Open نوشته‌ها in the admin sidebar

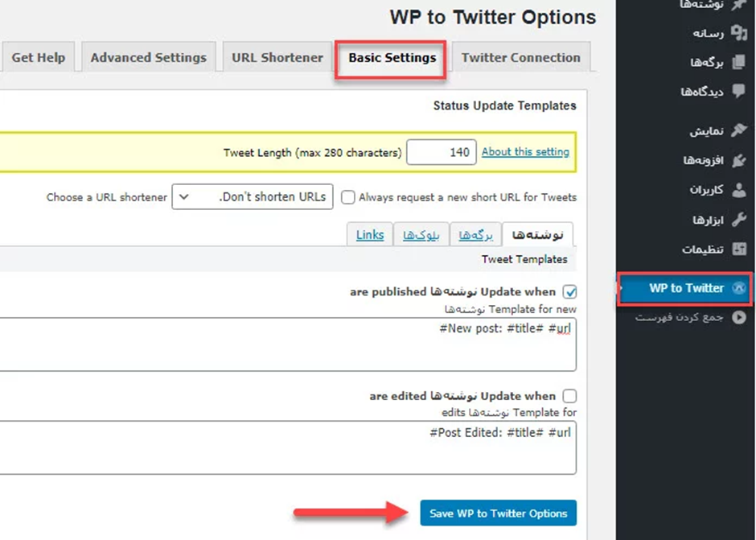point(701,5)
